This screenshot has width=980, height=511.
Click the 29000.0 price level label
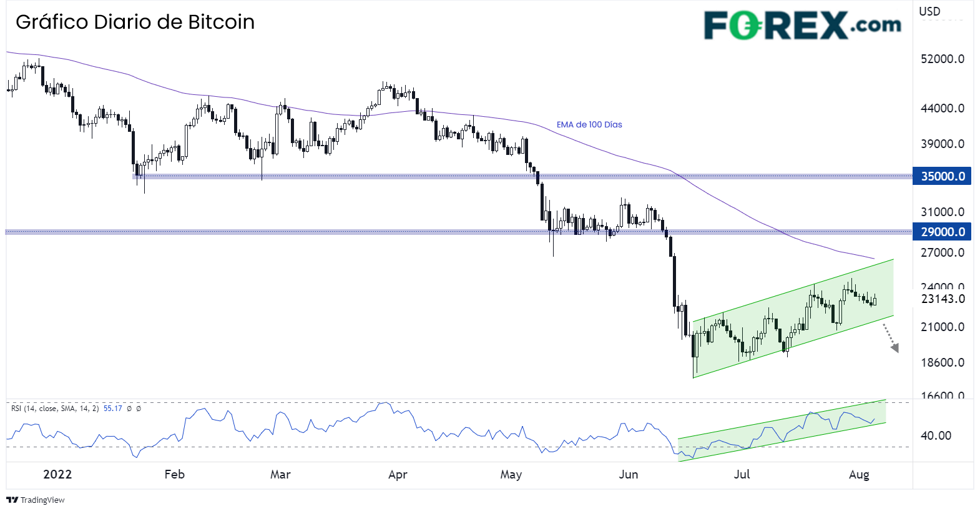pyautogui.click(x=943, y=232)
